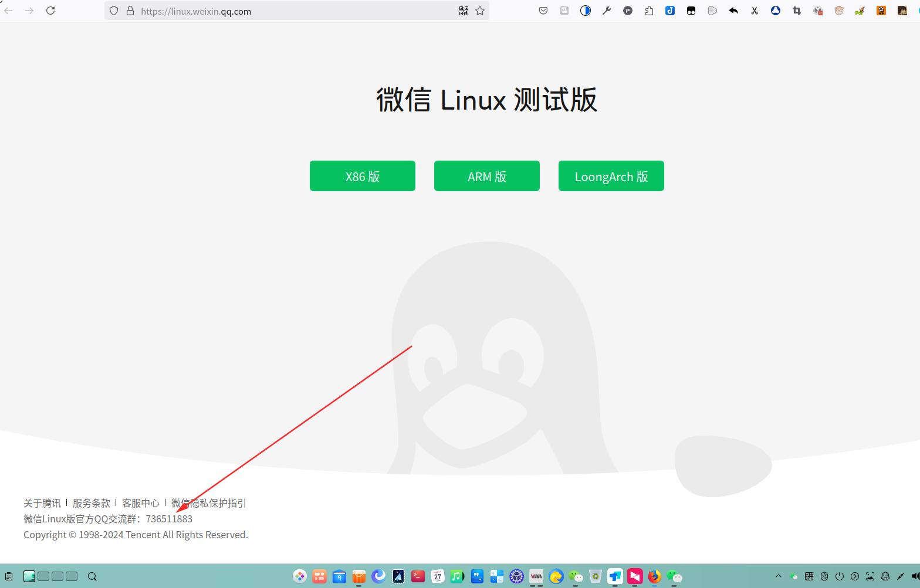Open the app store bag icon
Image resolution: width=920 pixels, height=588 pixels.
pos(358,576)
